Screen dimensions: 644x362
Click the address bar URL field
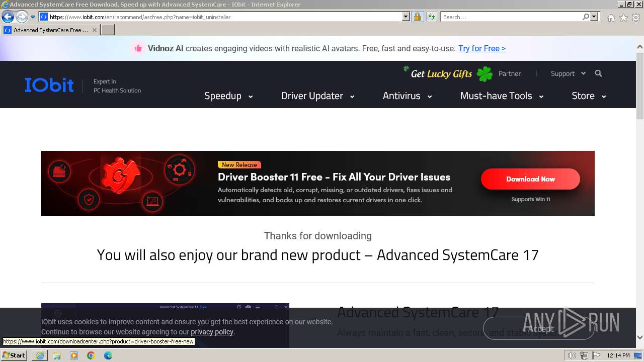(220, 17)
